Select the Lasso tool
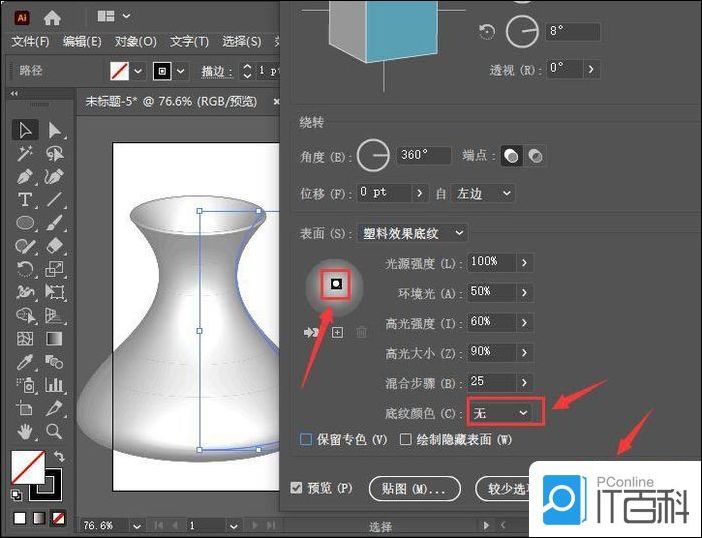The width and height of the screenshot is (702, 538). tap(54, 153)
